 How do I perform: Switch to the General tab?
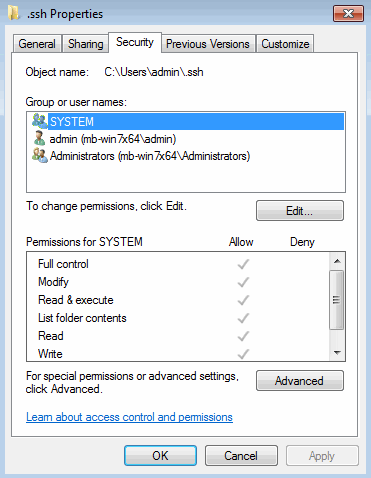click(x=37, y=44)
